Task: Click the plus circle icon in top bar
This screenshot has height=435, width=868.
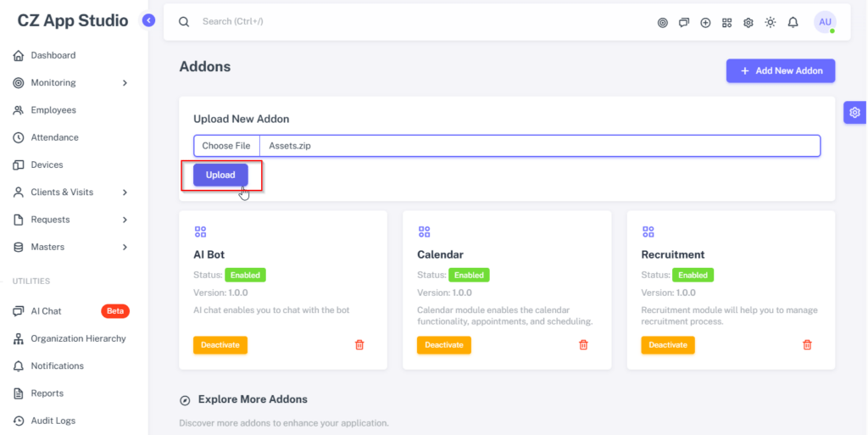Action: tap(705, 23)
